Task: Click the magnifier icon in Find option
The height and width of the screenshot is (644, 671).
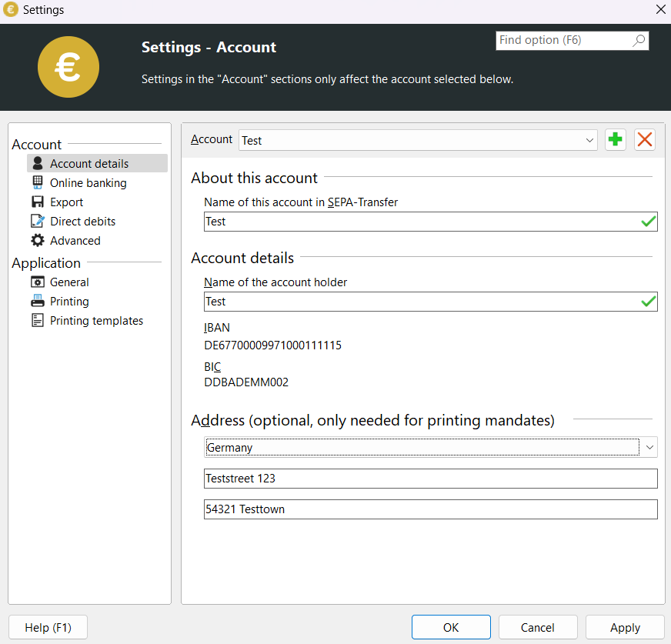Action: tap(639, 41)
